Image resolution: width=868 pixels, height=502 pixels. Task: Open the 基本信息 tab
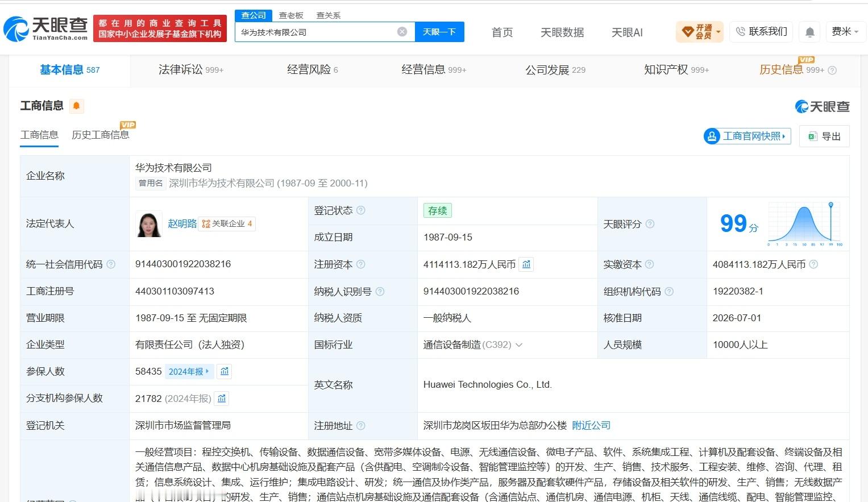click(x=69, y=70)
